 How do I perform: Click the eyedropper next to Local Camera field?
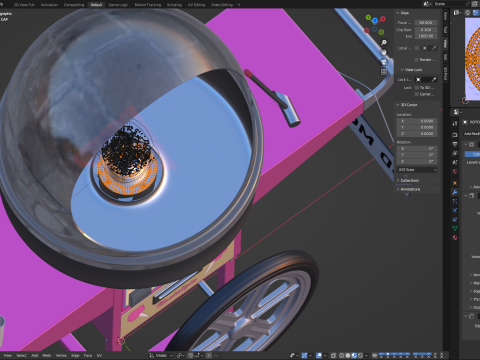434,48
